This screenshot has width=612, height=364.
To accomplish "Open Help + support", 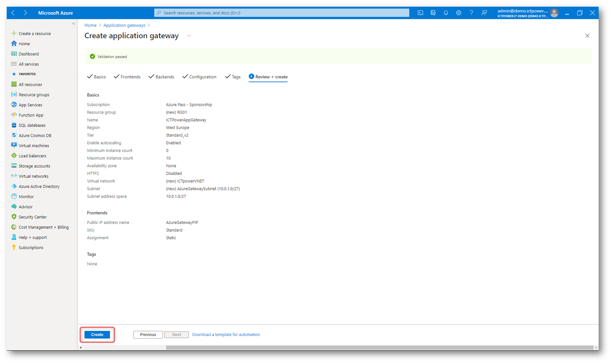I will coord(32,237).
